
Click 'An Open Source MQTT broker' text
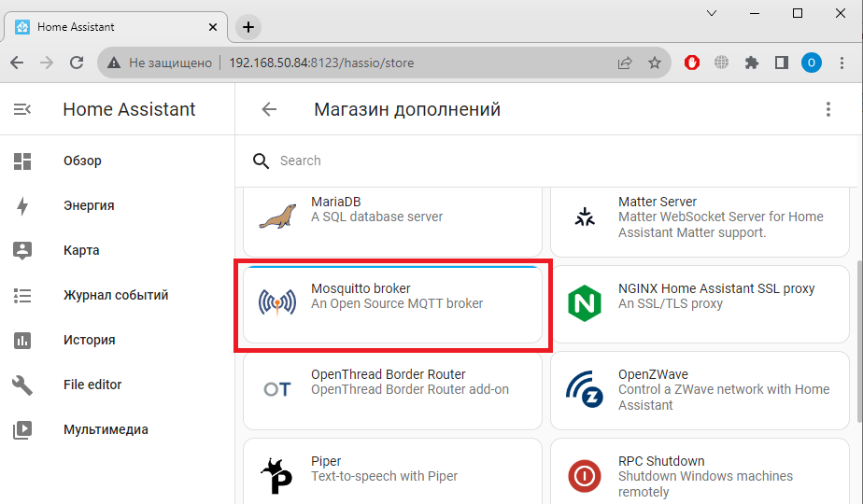(397, 303)
